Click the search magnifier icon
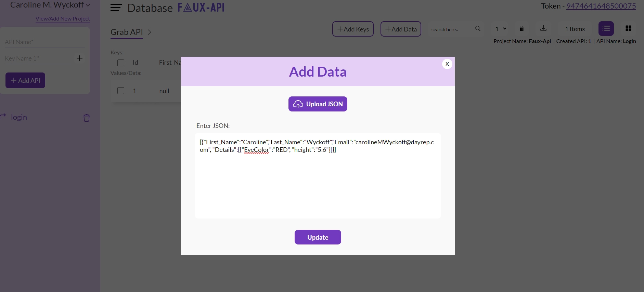Screen dimensions: 644x292 coord(478,29)
